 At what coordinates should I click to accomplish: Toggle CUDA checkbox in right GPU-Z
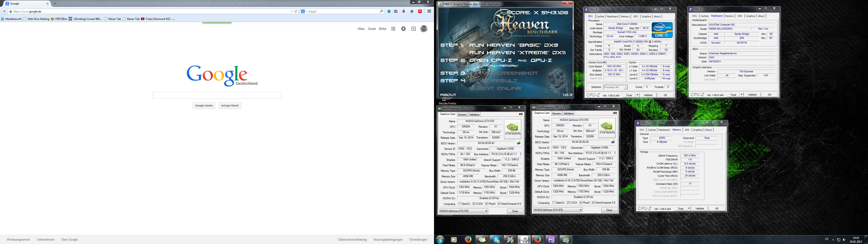click(x=568, y=203)
